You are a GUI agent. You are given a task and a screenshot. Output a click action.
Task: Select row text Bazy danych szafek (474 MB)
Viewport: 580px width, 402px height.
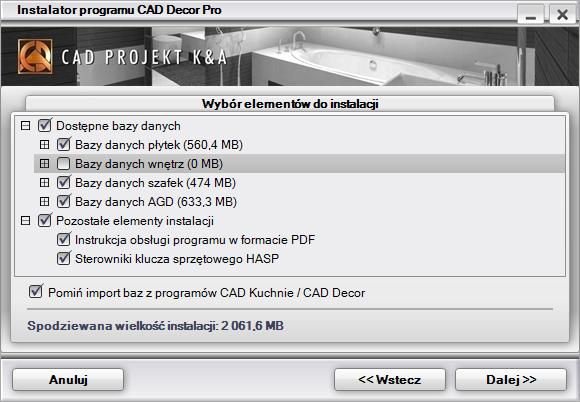pyautogui.click(x=155, y=183)
